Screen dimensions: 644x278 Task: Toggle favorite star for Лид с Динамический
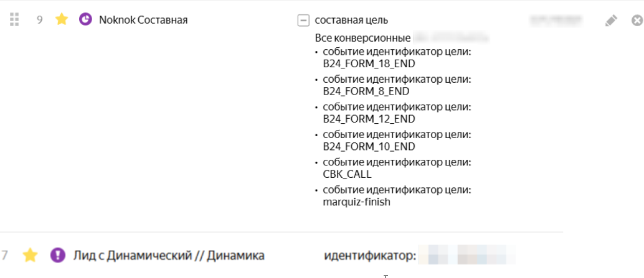(30, 256)
